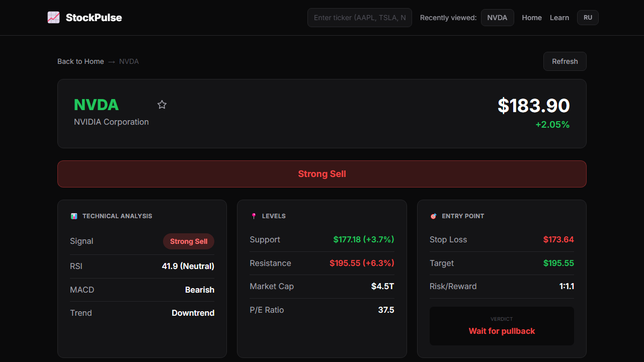The width and height of the screenshot is (644, 362).
Task: Switch language with the RU button
Action: 588,18
